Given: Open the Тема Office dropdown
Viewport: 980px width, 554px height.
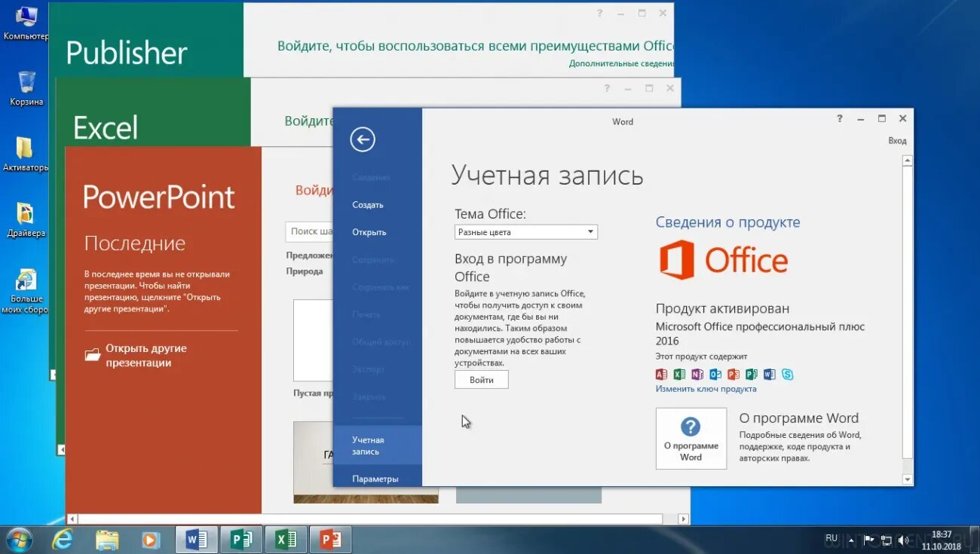Looking at the screenshot, I should pos(526,232).
